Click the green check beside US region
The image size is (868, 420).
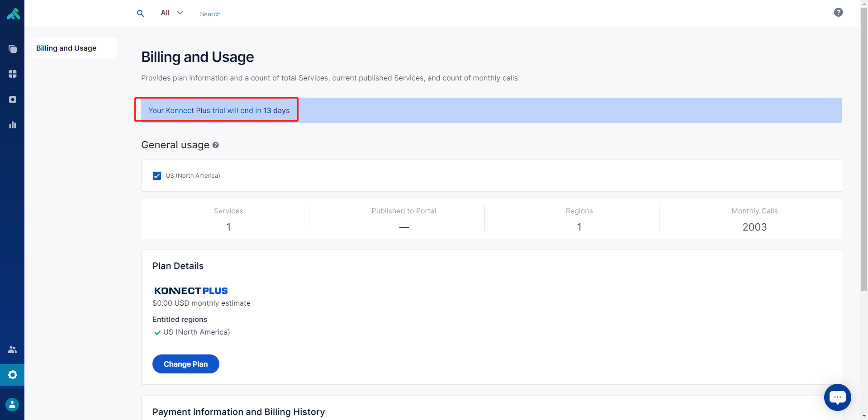click(x=157, y=332)
